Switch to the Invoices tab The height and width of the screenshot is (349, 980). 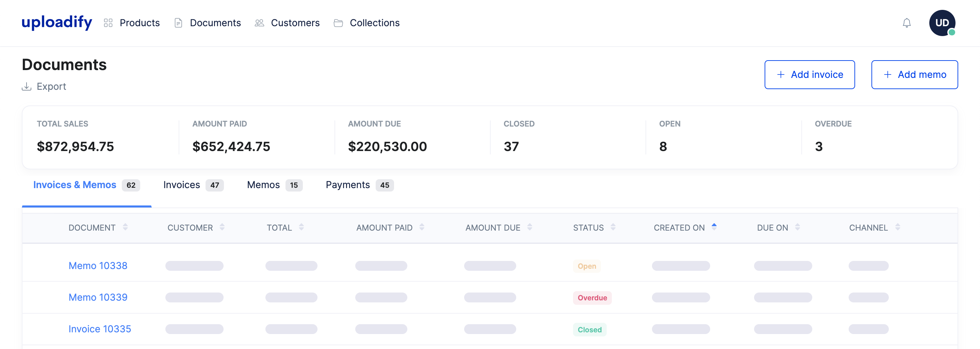pos(182,185)
